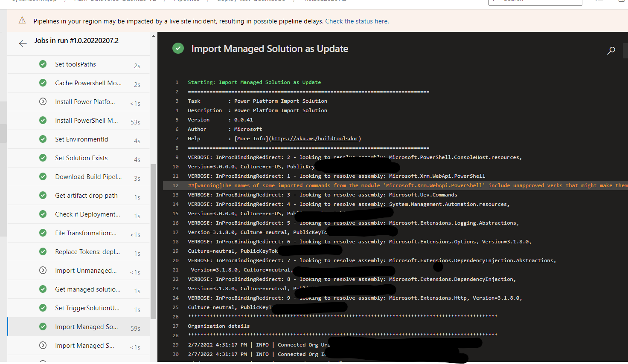Click the skipped icon beside the last Import Managed job
This screenshot has height=364, width=628.
[x=43, y=345]
